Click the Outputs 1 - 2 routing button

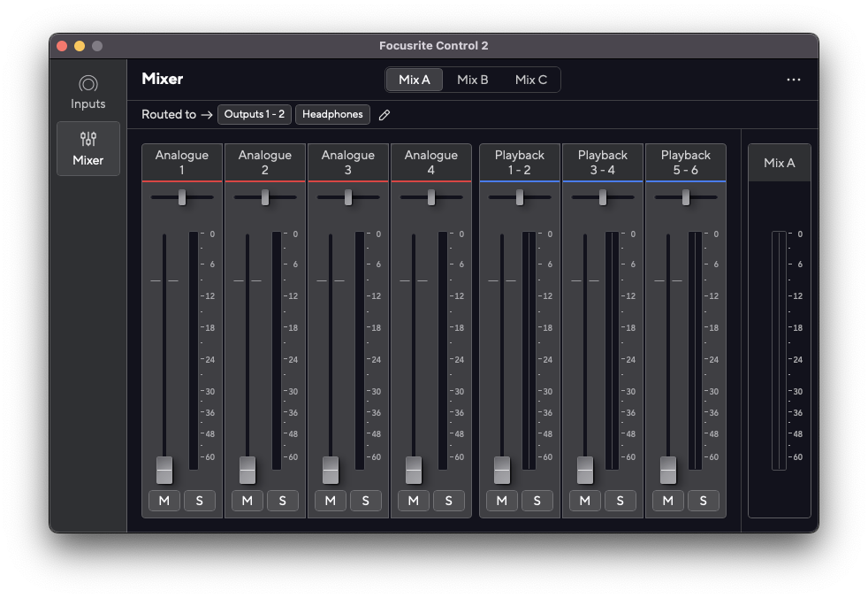pos(255,114)
